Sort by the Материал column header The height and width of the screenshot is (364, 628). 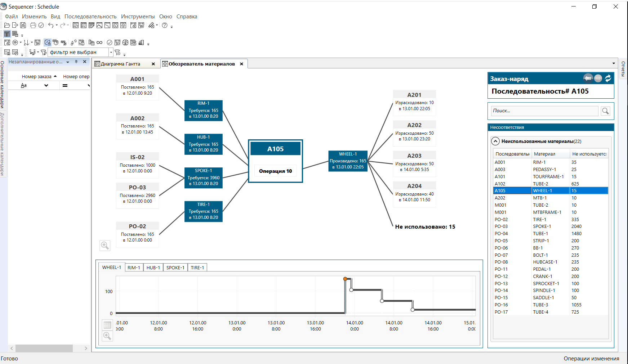pyautogui.click(x=551, y=154)
